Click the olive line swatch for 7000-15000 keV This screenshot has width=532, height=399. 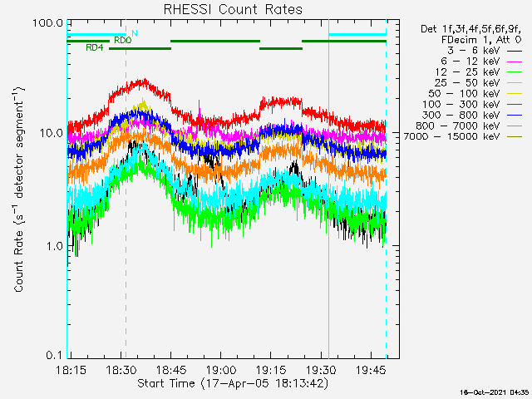coord(515,137)
